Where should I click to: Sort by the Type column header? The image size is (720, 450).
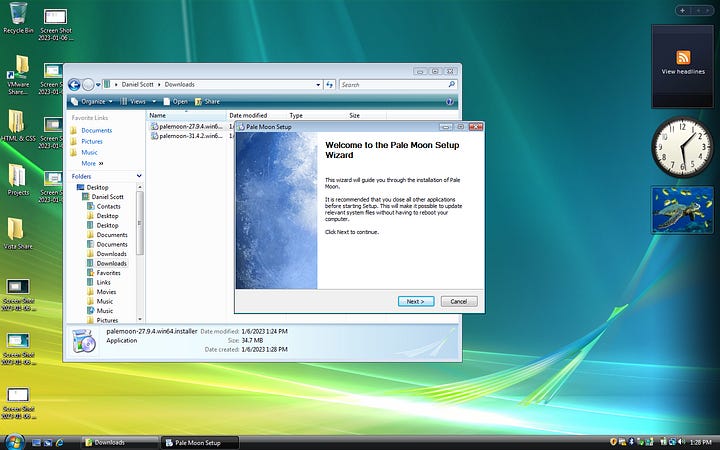tap(317, 115)
